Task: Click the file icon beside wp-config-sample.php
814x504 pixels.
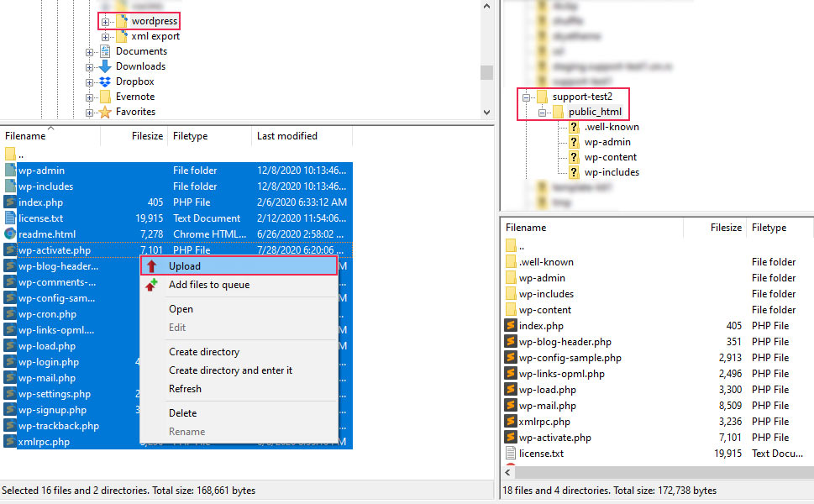Action: tap(511, 358)
